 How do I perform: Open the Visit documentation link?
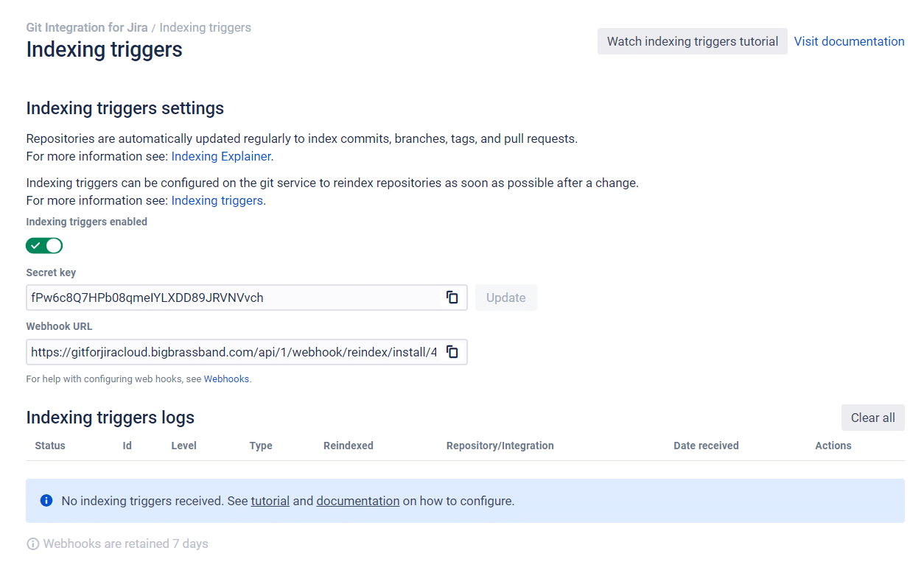849,41
